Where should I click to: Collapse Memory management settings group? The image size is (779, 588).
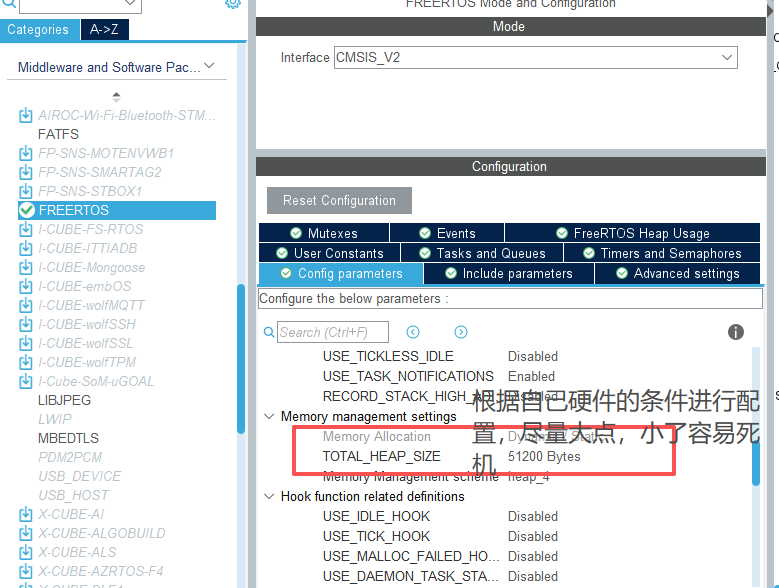(269, 416)
